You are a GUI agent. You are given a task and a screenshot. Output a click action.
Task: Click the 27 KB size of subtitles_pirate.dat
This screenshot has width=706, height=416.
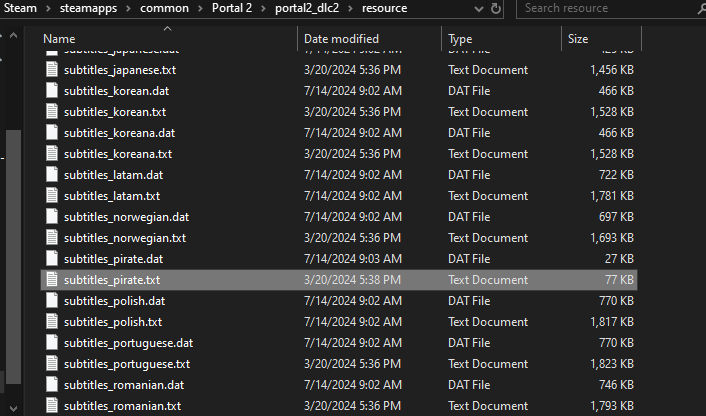619,259
